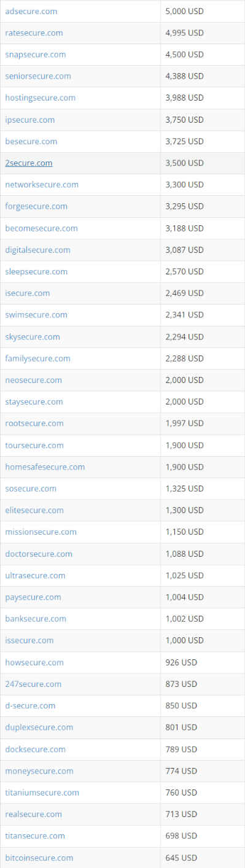The image size is (245, 868).
Task: Open titaniumsecure.com listing
Action: point(42,792)
